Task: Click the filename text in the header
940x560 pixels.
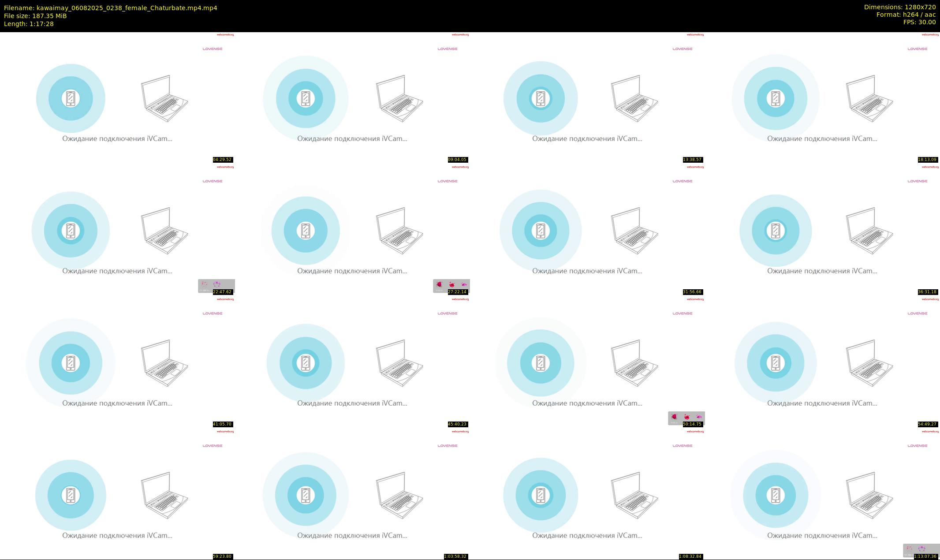Action: coord(111,8)
